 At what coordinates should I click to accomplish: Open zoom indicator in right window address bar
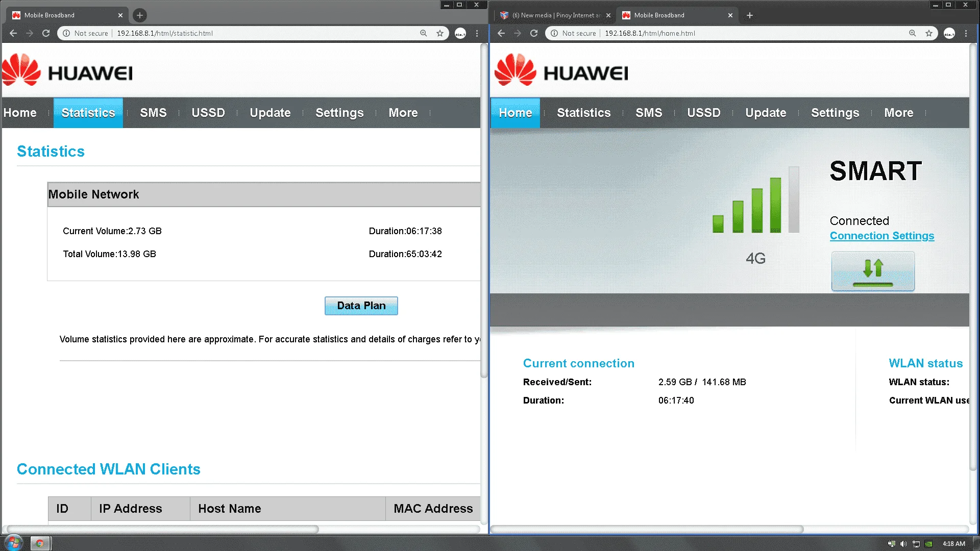[x=913, y=33]
